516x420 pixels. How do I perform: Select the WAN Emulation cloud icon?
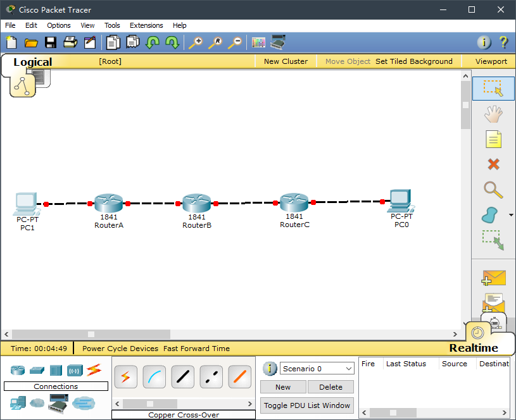pyautogui.click(x=37, y=402)
